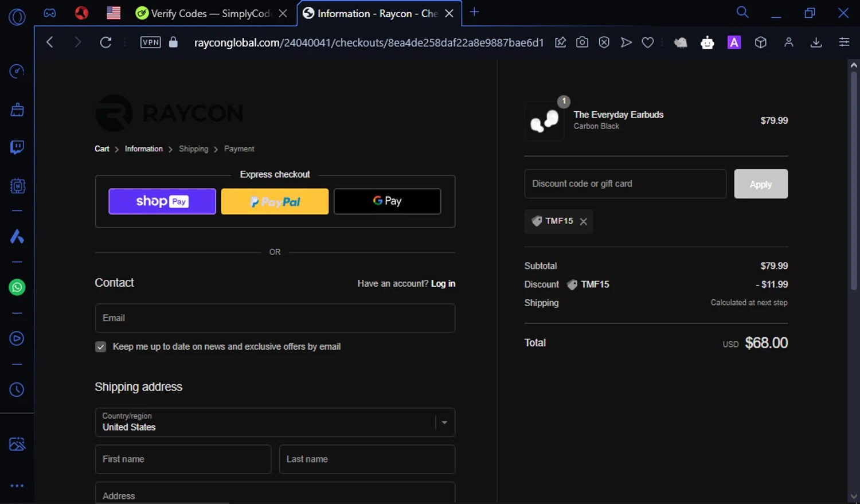Open the profile account icon

(789, 42)
